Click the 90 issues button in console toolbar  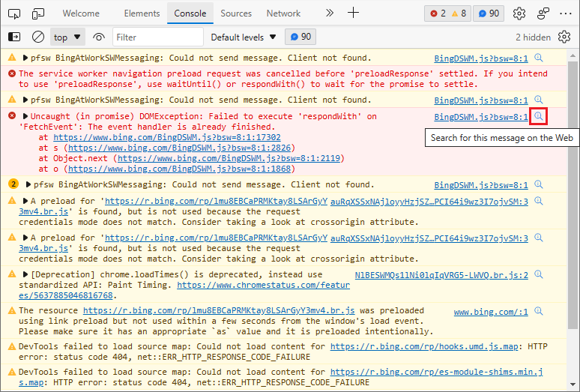(300, 37)
